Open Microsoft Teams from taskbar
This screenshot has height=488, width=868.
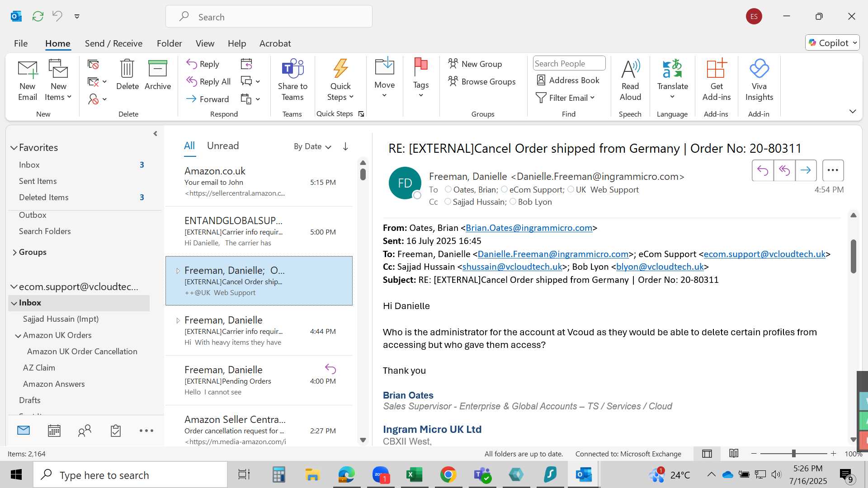click(482, 475)
